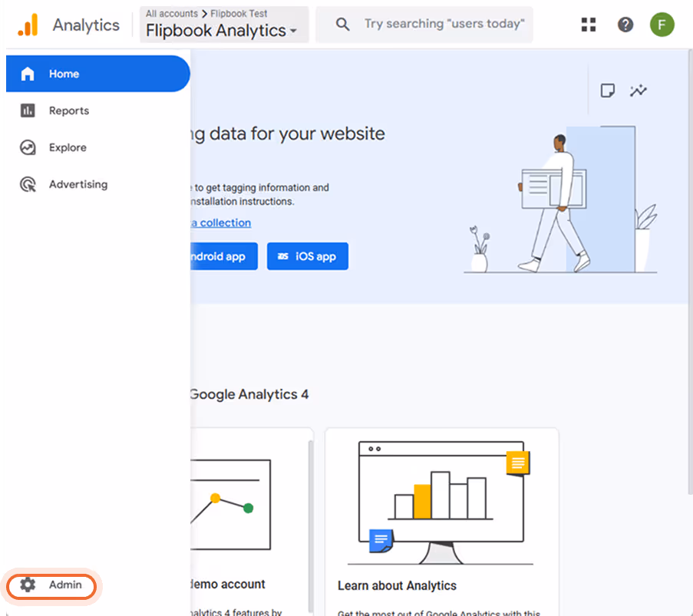This screenshot has height=616, width=693.
Task: Click the Home house icon
Action: tap(28, 74)
